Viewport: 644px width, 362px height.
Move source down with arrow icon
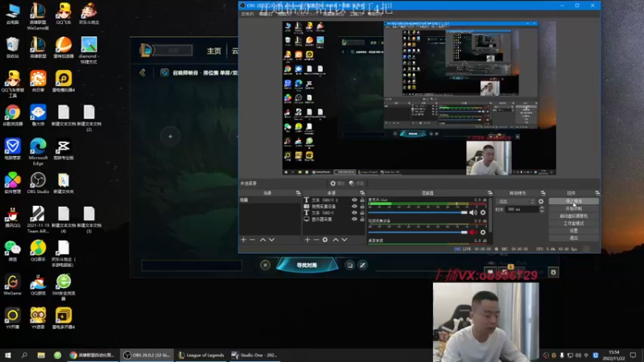coord(345,240)
